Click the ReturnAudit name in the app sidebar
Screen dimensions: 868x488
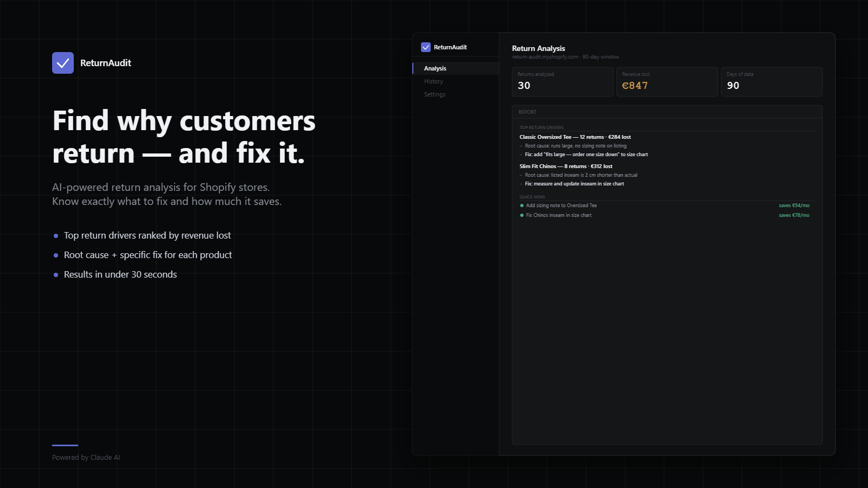pyautogui.click(x=450, y=47)
